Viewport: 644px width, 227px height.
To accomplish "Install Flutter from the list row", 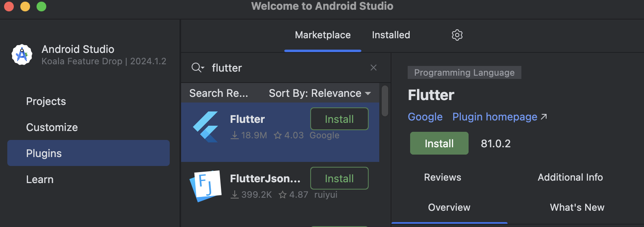I will pos(339,119).
